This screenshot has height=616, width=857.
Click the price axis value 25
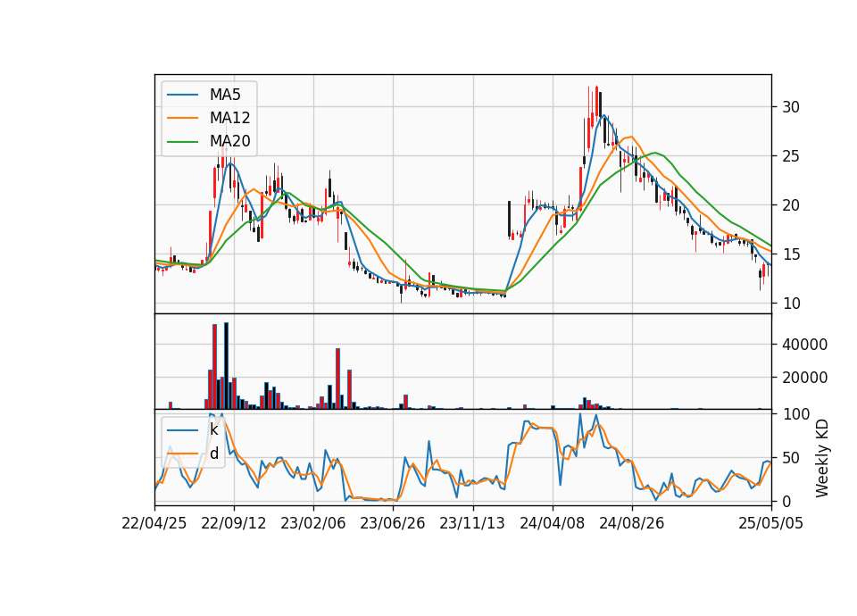[x=790, y=156]
